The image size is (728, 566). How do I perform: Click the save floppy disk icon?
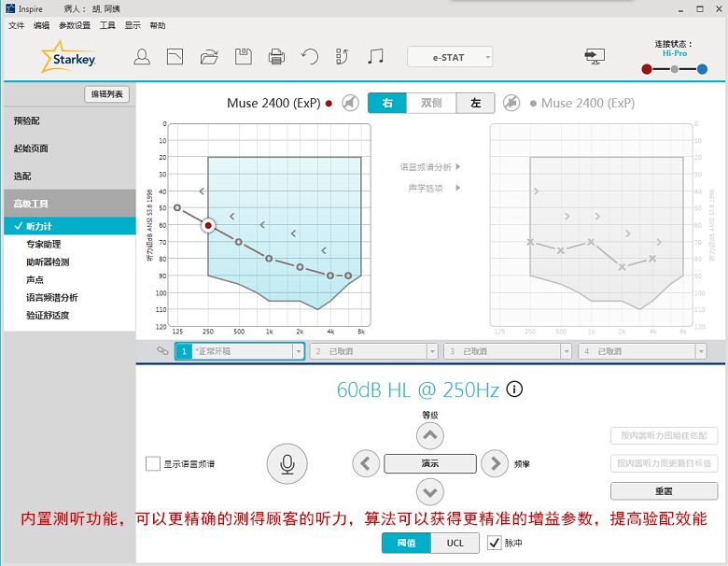[243, 57]
